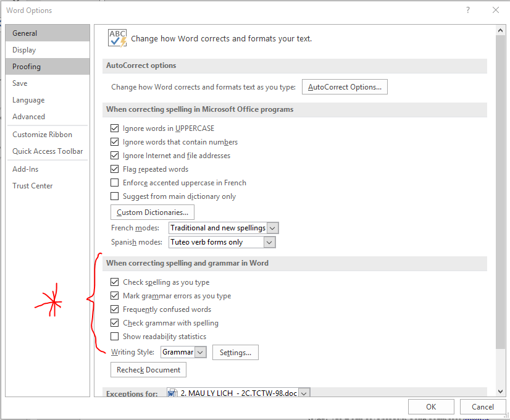Toggle Ignore words that contain numbers
The height and width of the screenshot is (420, 510).
(114, 142)
